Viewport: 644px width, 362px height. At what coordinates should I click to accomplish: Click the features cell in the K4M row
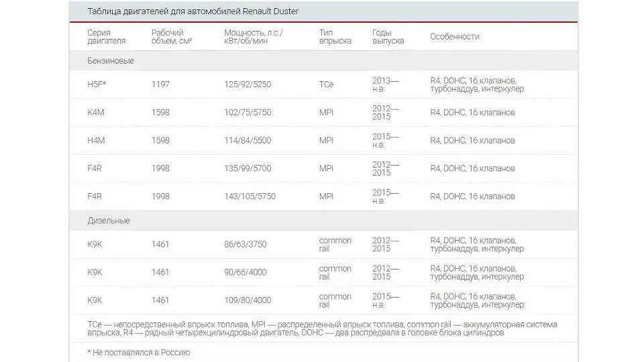pyautogui.click(x=472, y=113)
